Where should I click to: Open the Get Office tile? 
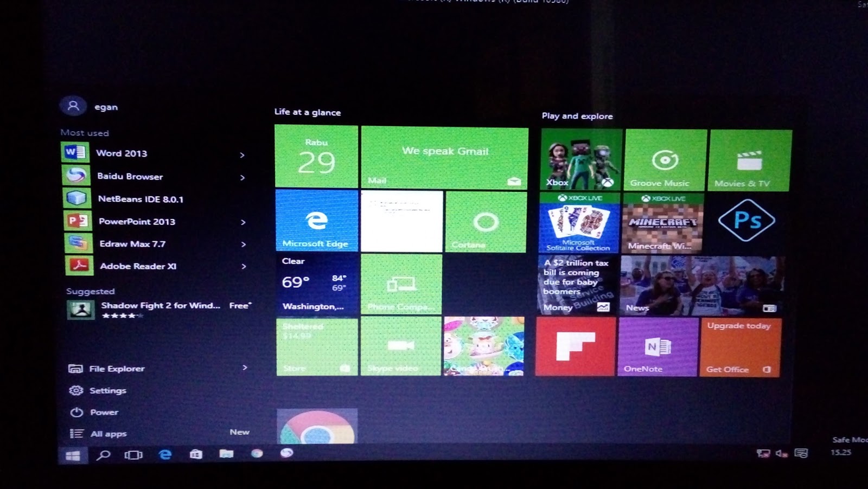click(x=741, y=348)
